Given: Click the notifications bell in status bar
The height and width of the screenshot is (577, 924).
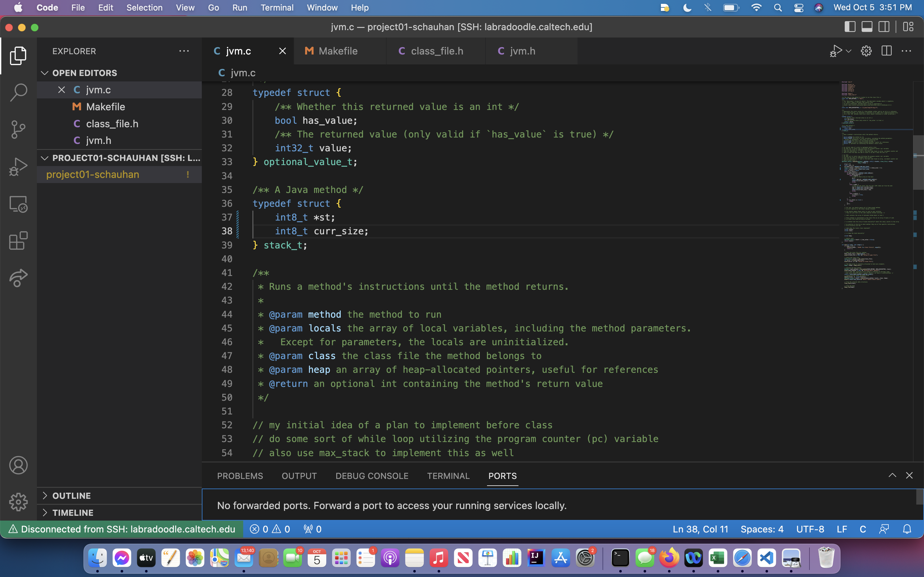Looking at the screenshot, I should point(907,529).
